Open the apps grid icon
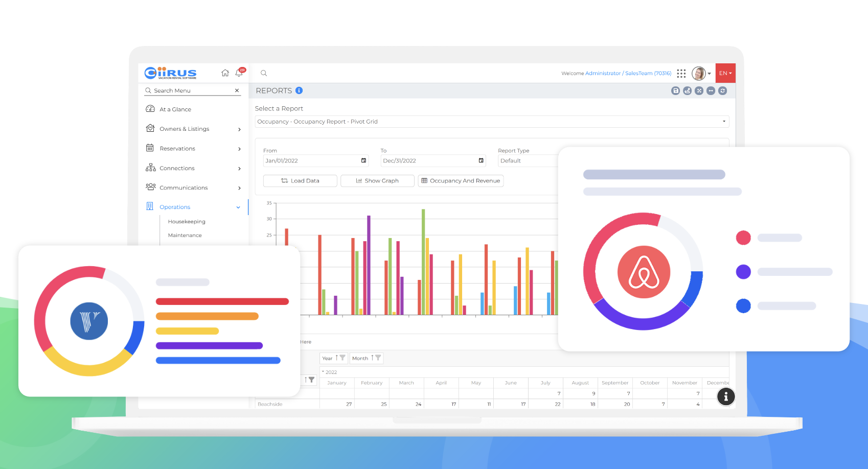The width and height of the screenshot is (868, 469). click(681, 74)
